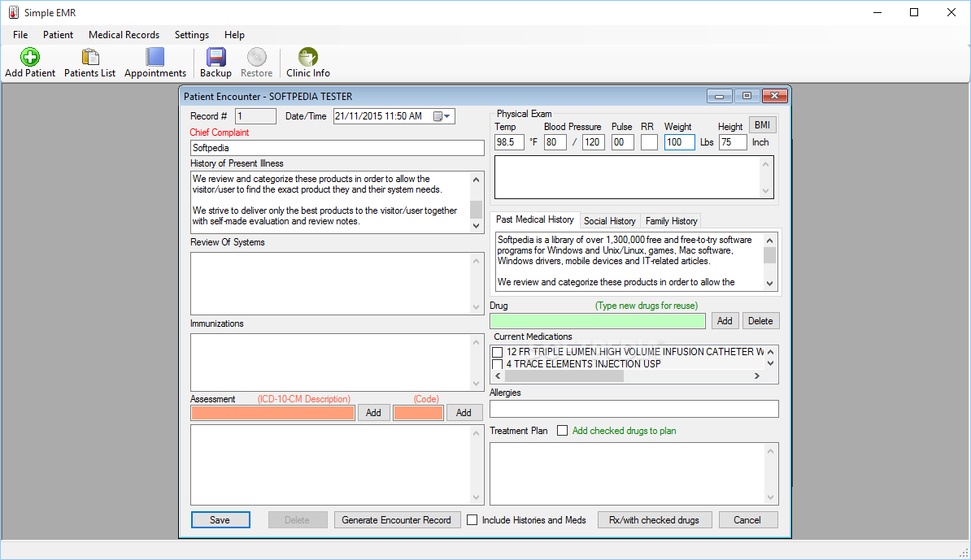Screen dimensions: 971x560
Task: Check the 4 TRACE ELEMENTS INJECTION box
Action: [x=497, y=364]
